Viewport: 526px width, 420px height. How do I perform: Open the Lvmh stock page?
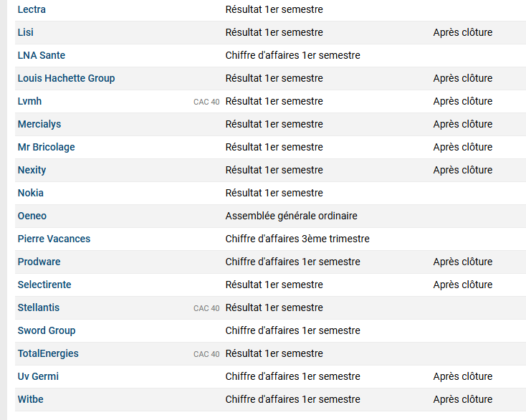[29, 101]
